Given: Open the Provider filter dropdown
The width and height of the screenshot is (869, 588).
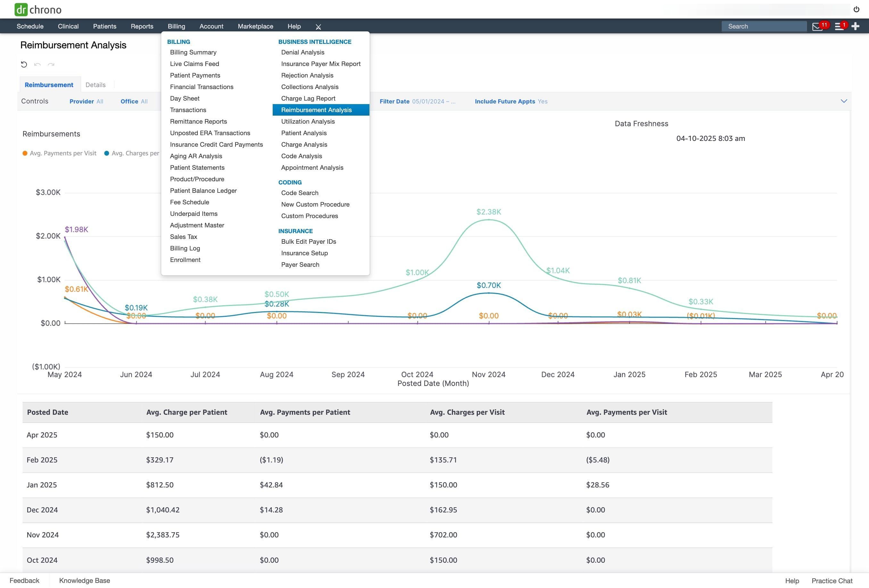Looking at the screenshot, I should [x=86, y=101].
